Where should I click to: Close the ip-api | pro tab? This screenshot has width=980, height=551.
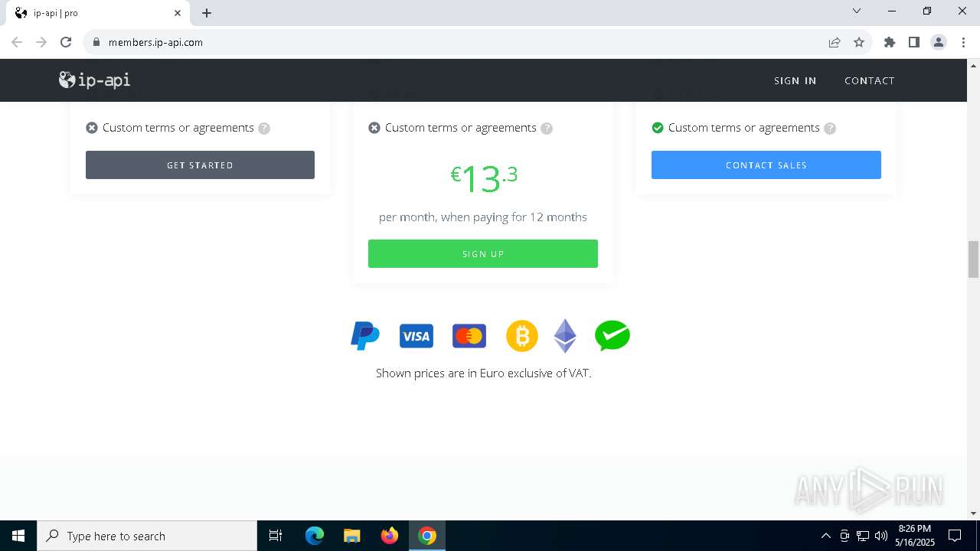pos(178,13)
